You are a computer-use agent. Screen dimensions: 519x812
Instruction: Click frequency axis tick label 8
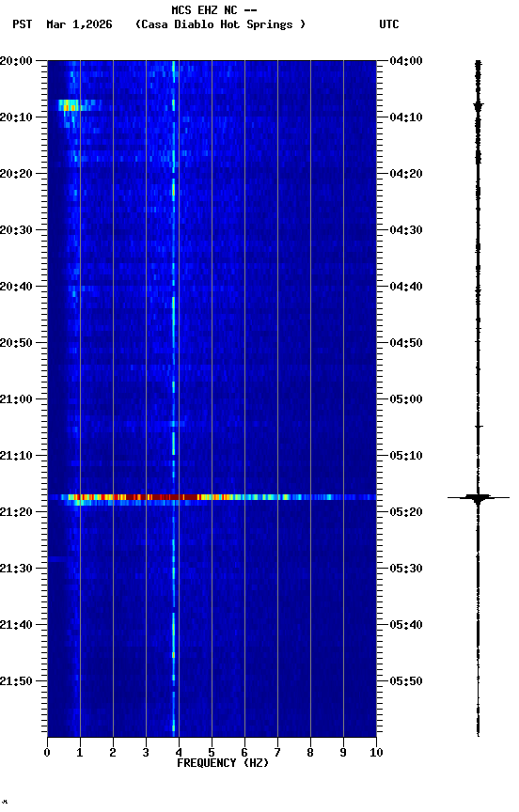(x=310, y=753)
